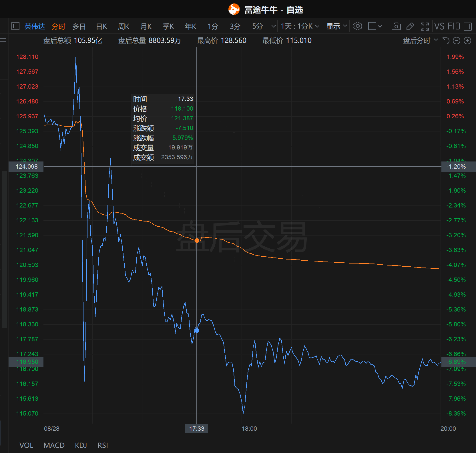Open chart settings gear icon

[357, 26]
